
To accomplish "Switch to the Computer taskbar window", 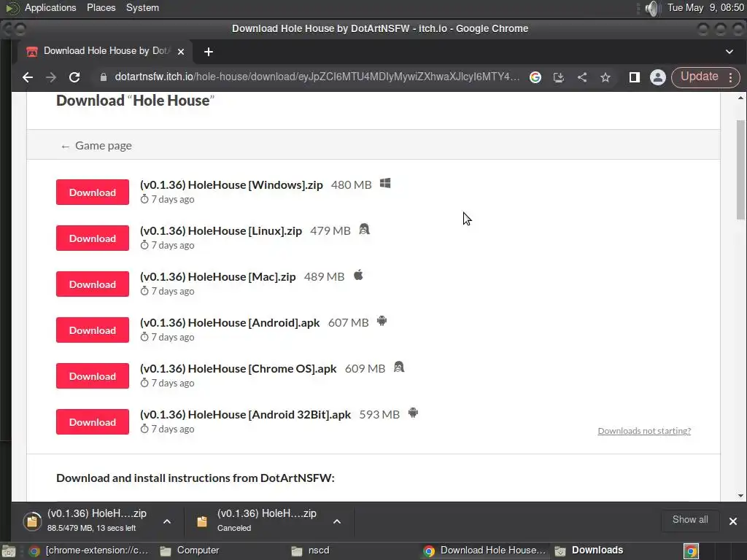I will pyautogui.click(x=190, y=551).
